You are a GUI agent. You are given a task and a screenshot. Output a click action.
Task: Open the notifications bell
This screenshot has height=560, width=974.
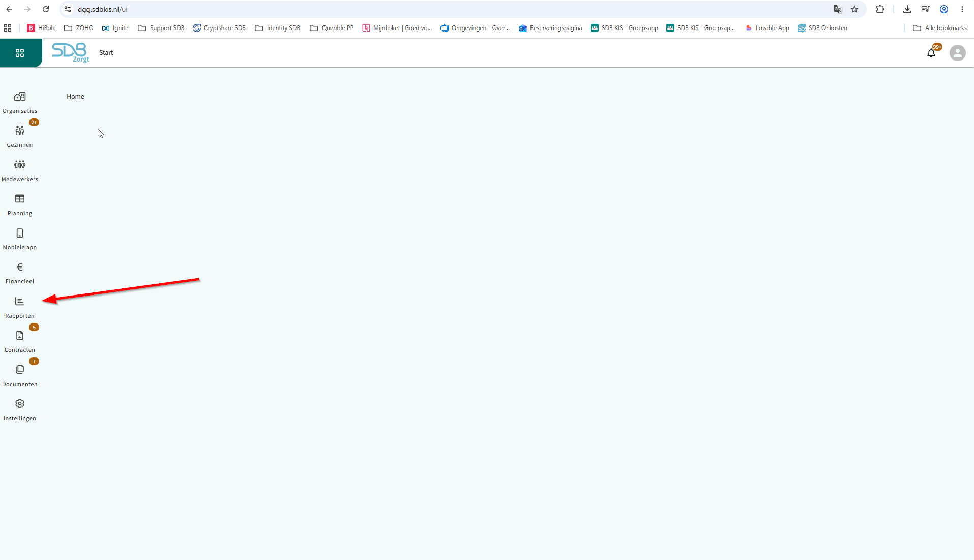pos(931,53)
